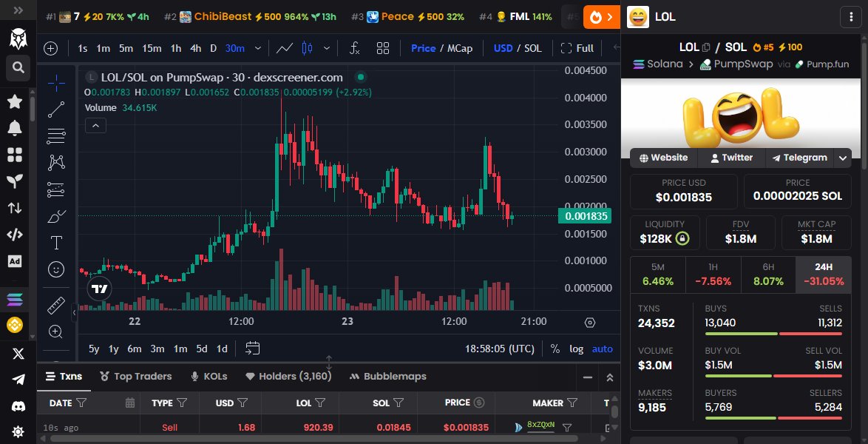Screen dimensions: 868x444
Task: Open the go to date calendar icon
Action: (x=253, y=349)
